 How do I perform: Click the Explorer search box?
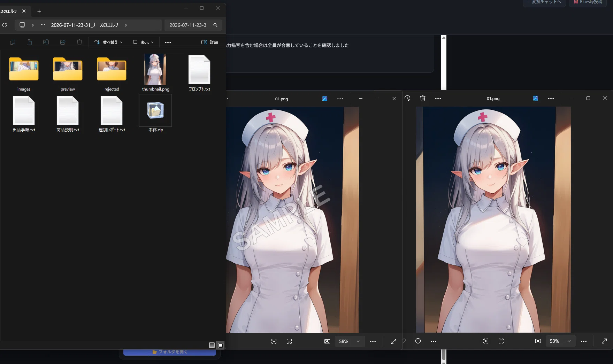pos(193,25)
